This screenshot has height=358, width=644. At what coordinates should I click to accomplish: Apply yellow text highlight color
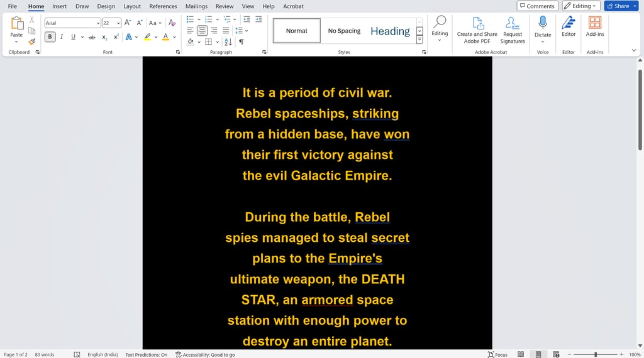click(147, 37)
